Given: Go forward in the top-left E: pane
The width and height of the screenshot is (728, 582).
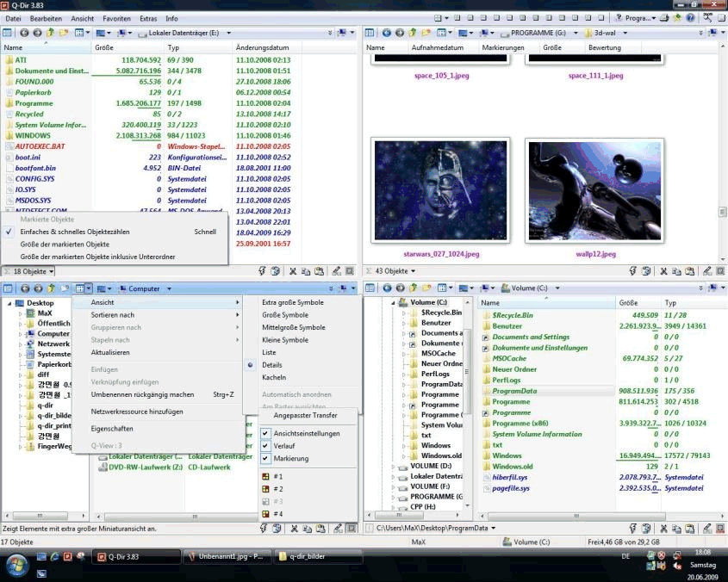Looking at the screenshot, I should [x=37, y=33].
